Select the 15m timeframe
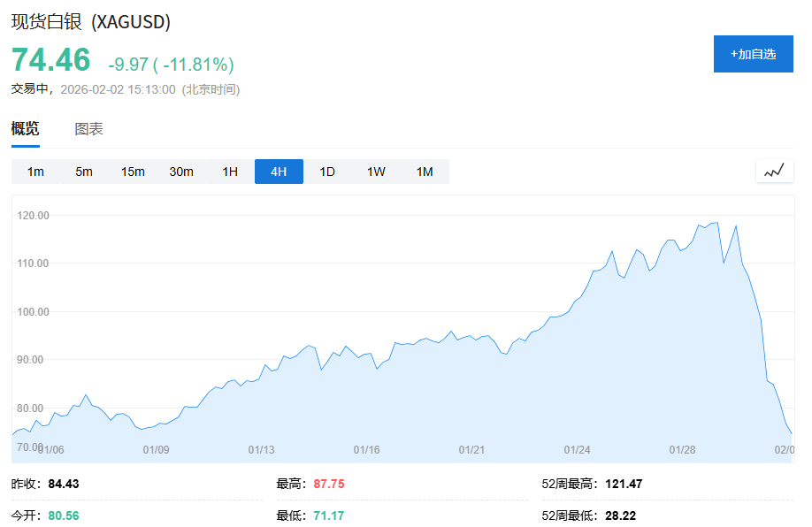 click(x=133, y=172)
